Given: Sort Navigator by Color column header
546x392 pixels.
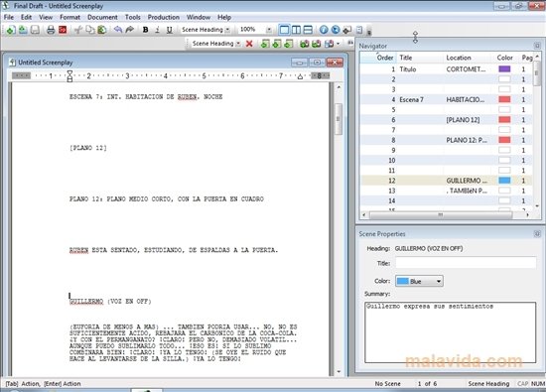Looking at the screenshot, I should (505, 58).
